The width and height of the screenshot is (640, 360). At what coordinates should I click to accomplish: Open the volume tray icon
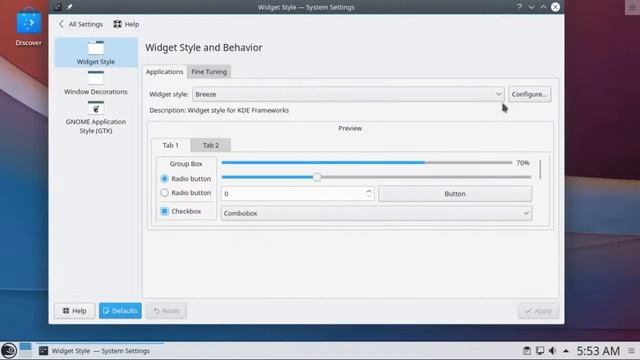552,351
